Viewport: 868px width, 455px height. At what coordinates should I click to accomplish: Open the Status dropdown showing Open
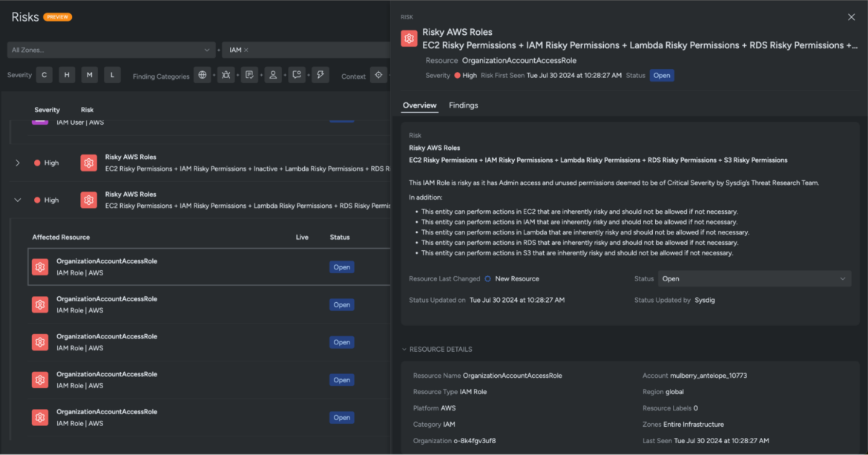coord(754,279)
